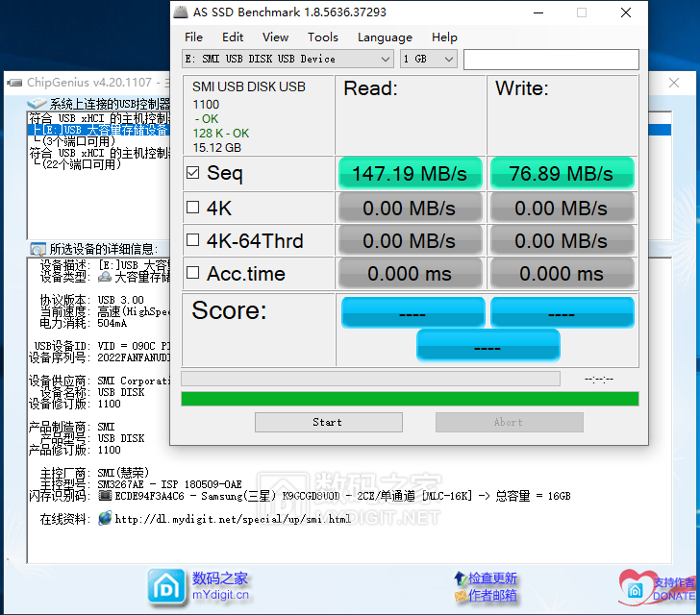
Task: Select the E: USB mass storage device row
Action: tap(100, 130)
